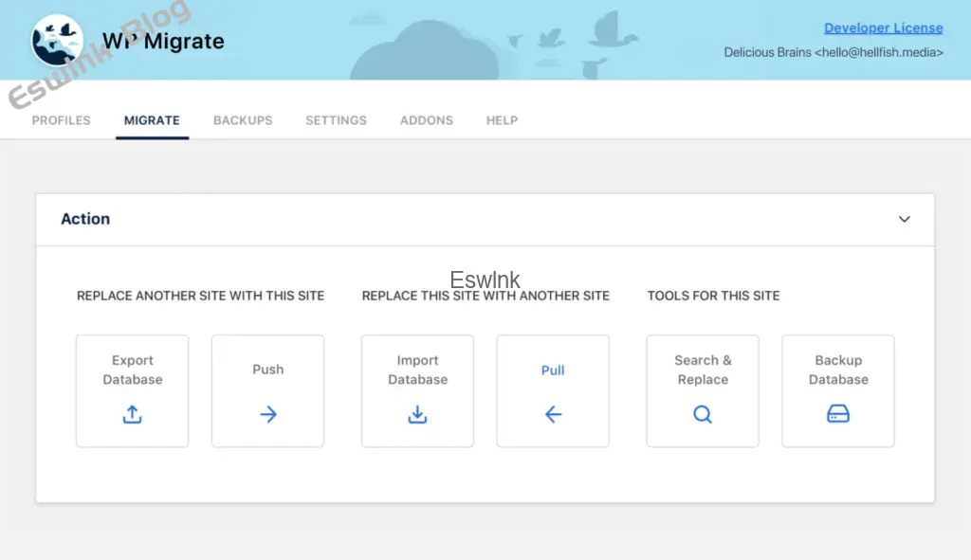Click the "Import Database" card label
Viewport: 971px width, 560px height.
point(417,370)
